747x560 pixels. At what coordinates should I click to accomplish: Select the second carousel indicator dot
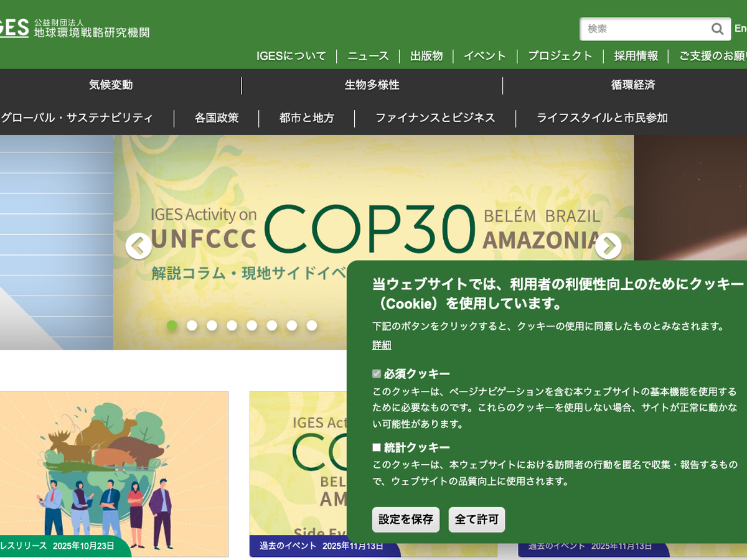[192, 325]
